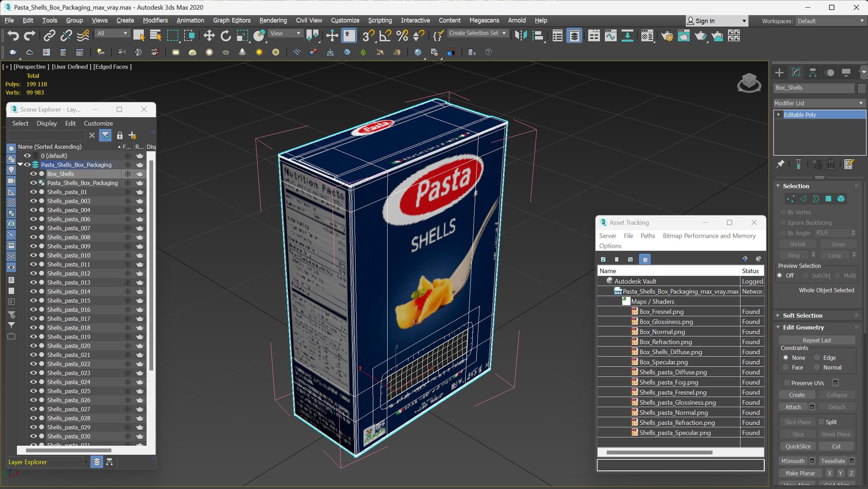Open the Hierarchy panel icon

coord(813,72)
